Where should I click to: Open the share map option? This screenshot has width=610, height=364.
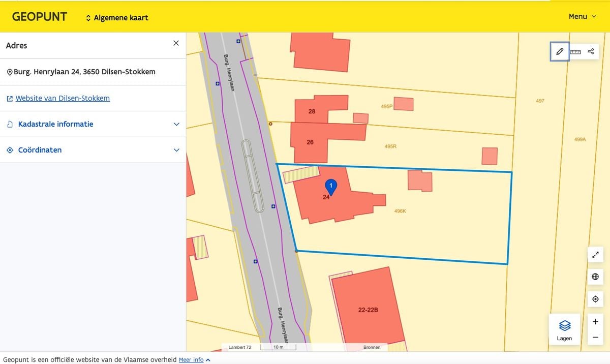coord(591,51)
